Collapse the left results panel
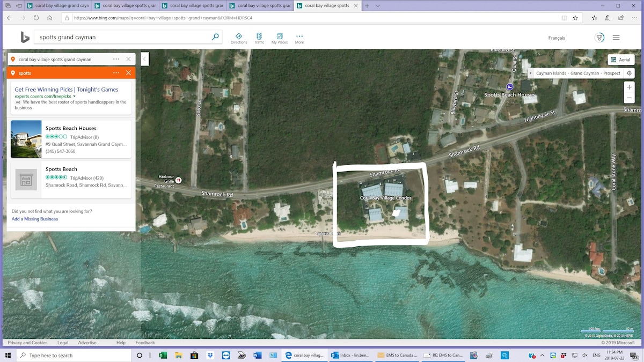644x362 pixels. pyautogui.click(x=144, y=59)
